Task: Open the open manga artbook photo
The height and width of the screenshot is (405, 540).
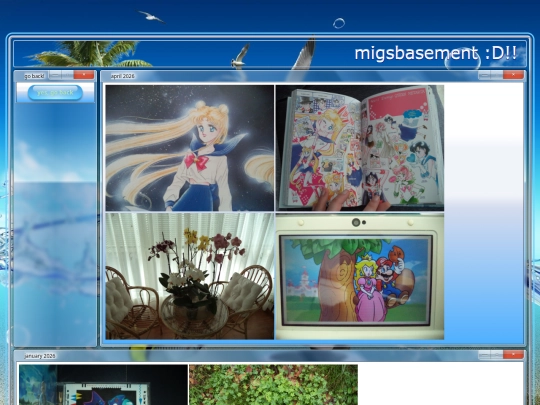Action: (x=360, y=148)
